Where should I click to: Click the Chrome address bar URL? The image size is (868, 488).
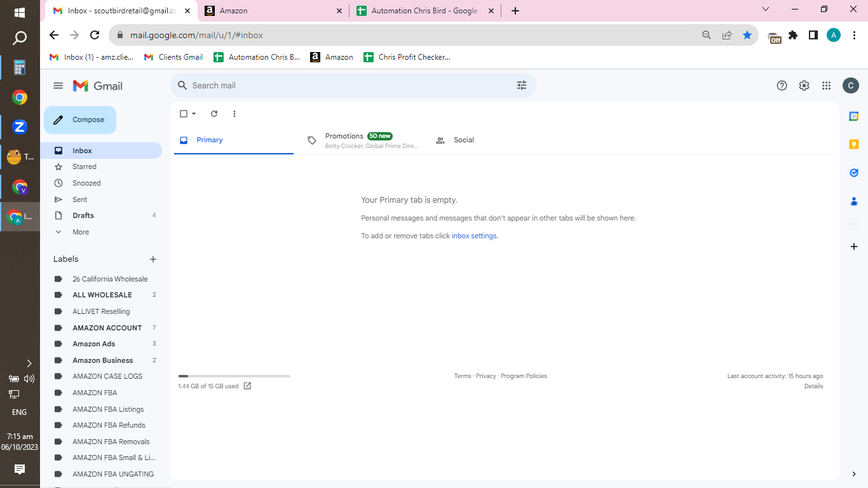(196, 36)
